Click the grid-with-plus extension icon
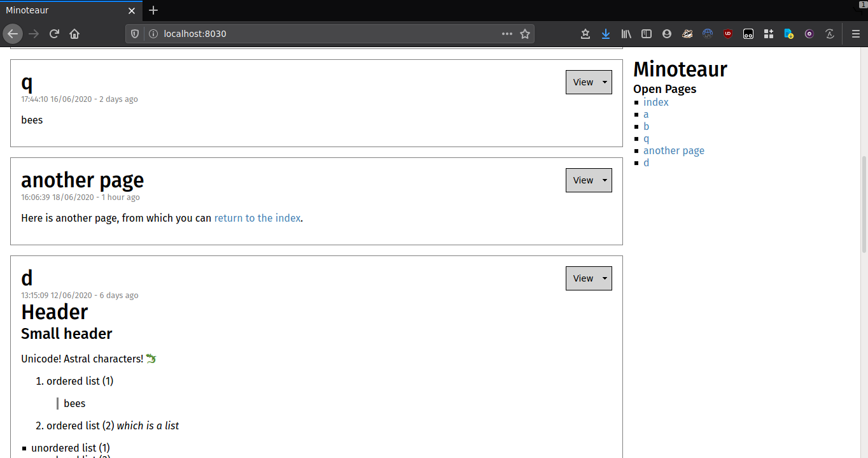The height and width of the screenshot is (458, 868). 769,34
